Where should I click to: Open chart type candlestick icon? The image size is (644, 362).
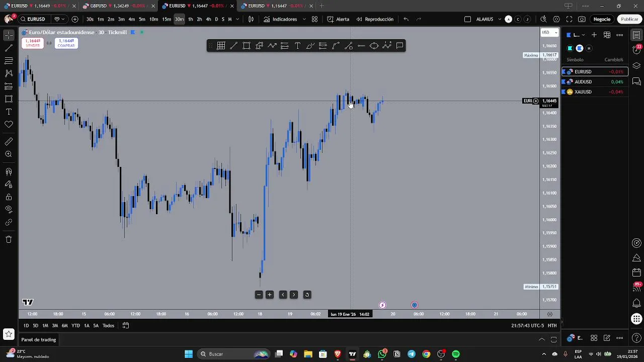pyautogui.click(x=251, y=19)
